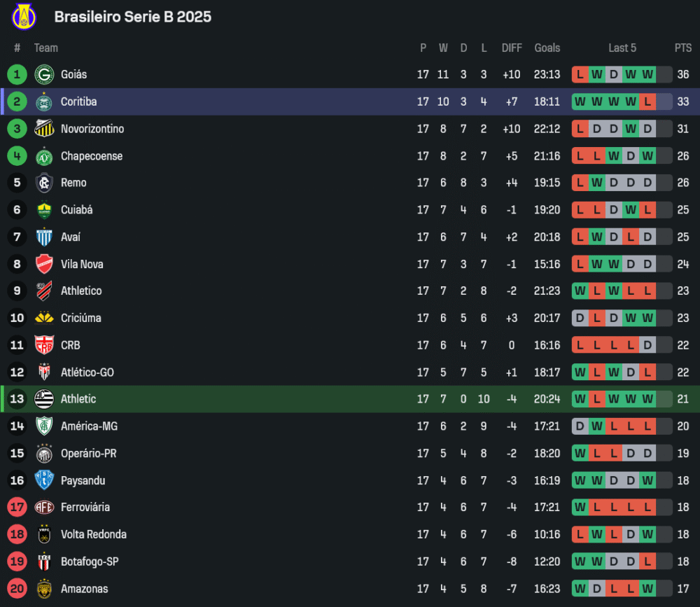The width and height of the screenshot is (700, 607).
Task: Open the Paysandu team badge
Action: [x=44, y=480]
